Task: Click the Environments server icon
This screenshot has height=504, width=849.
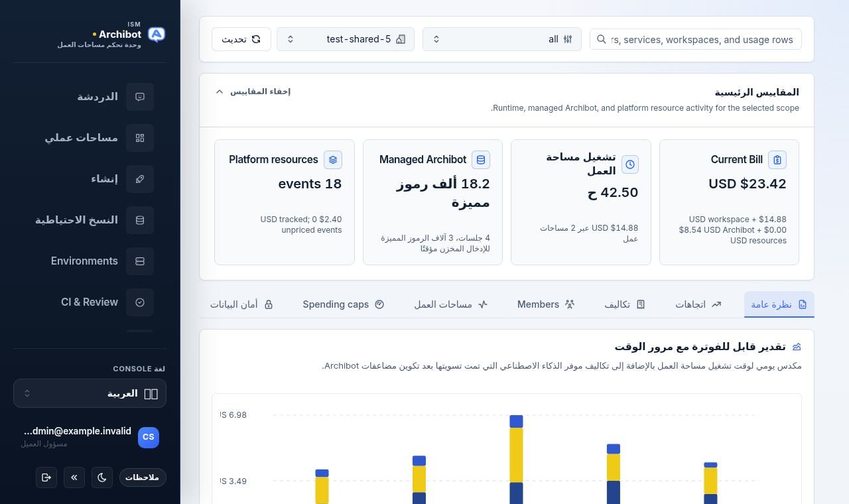Action: 140,261
